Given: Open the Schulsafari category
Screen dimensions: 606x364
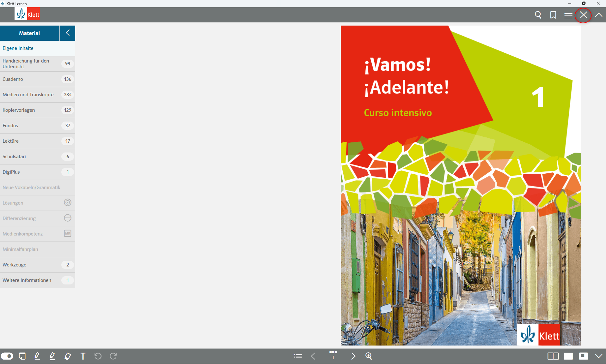Looking at the screenshot, I should pyautogui.click(x=38, y=157).
